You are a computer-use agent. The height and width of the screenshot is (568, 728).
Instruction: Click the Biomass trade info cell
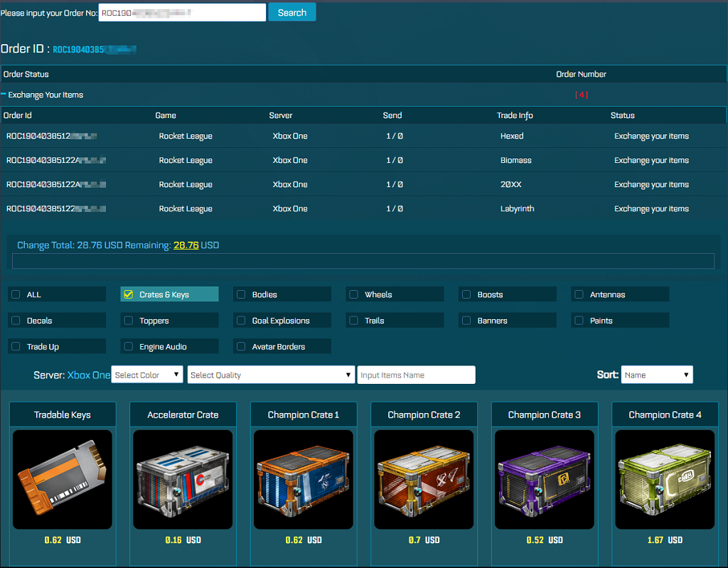[516, 160]
